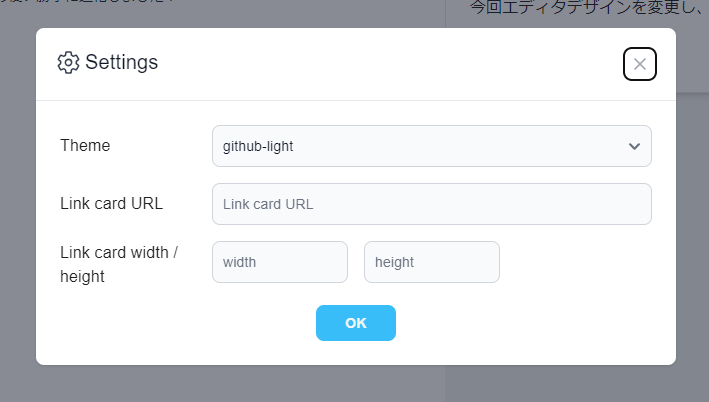Click the github-light value in Theme selector
The height and width of the screenshot is (402, 709).
click(x=258, y=146)
